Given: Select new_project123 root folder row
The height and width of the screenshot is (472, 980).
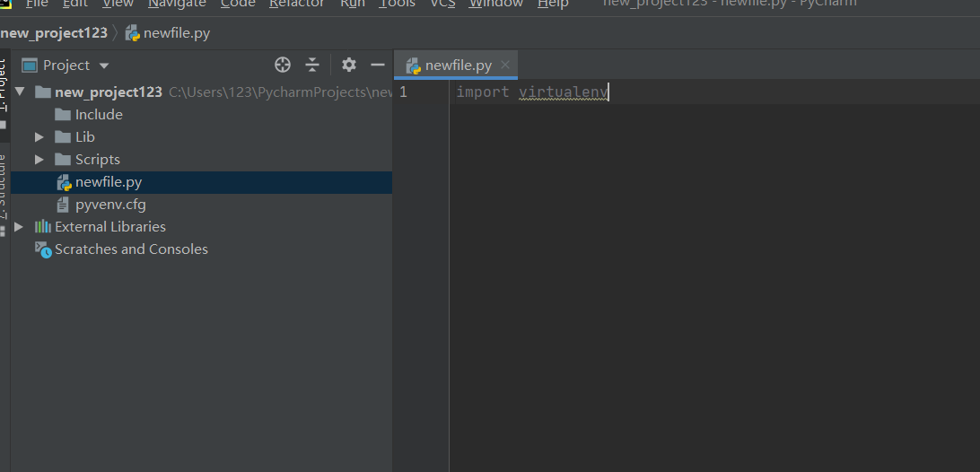Looking at the screenshot, I should click(201, 92).
